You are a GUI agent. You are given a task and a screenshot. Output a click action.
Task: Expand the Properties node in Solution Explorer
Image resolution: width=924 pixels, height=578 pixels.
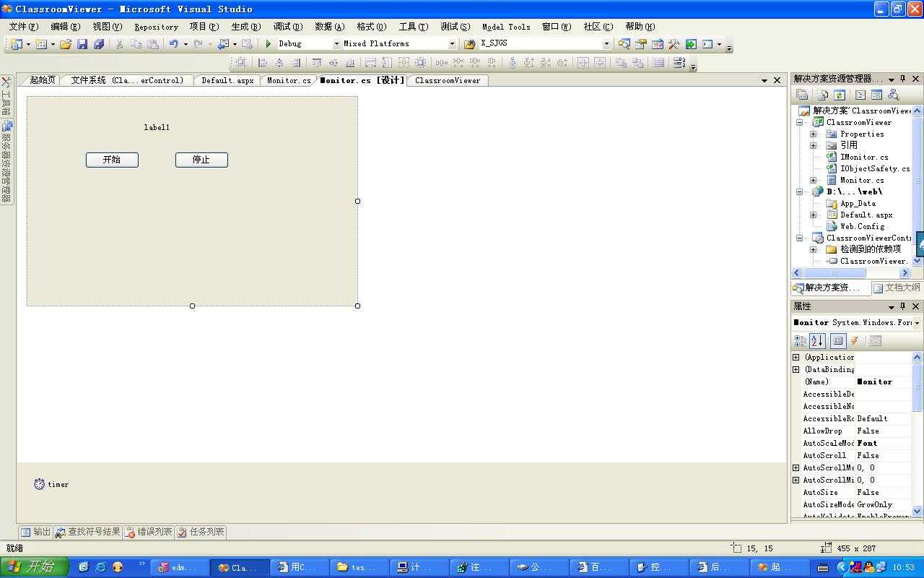click(x=814, y=134)
